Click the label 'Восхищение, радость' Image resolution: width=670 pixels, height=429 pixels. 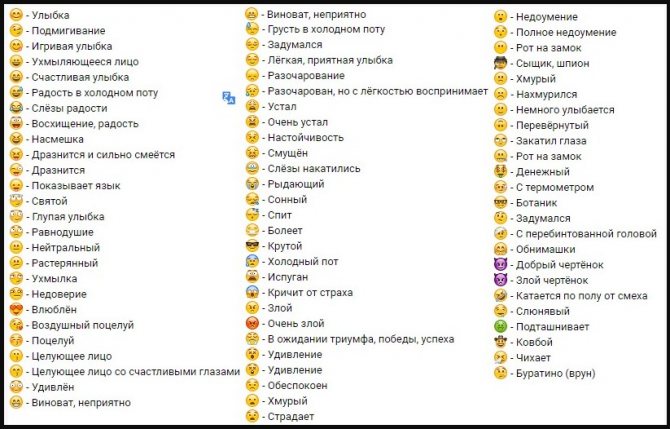85,123
